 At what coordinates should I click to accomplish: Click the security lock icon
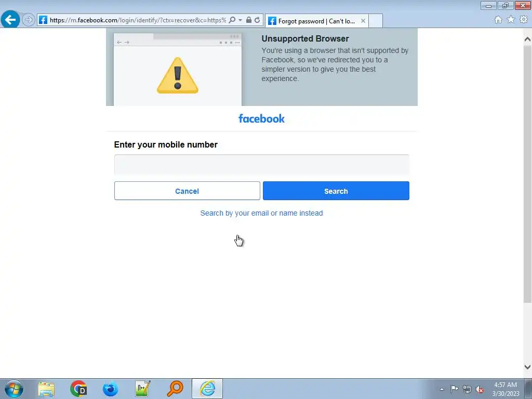click(249, 20)
